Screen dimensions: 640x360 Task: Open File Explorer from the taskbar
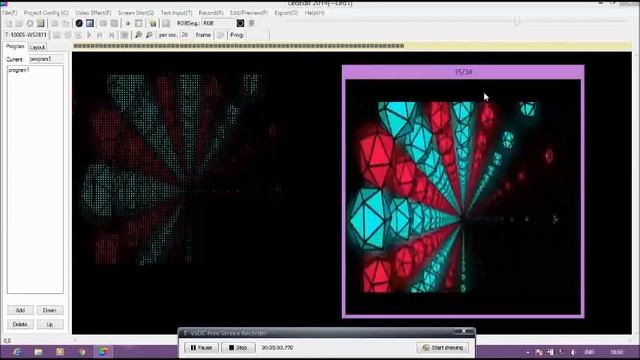point(38,352)
